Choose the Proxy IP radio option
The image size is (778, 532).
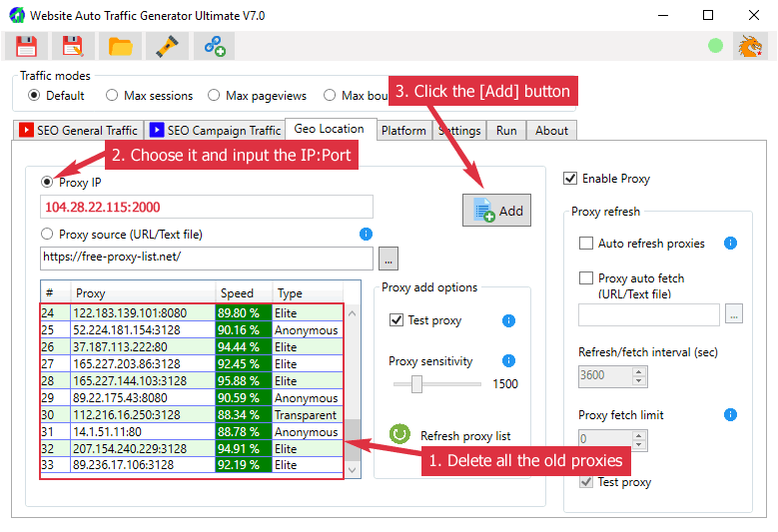click(x=71, y=182)
